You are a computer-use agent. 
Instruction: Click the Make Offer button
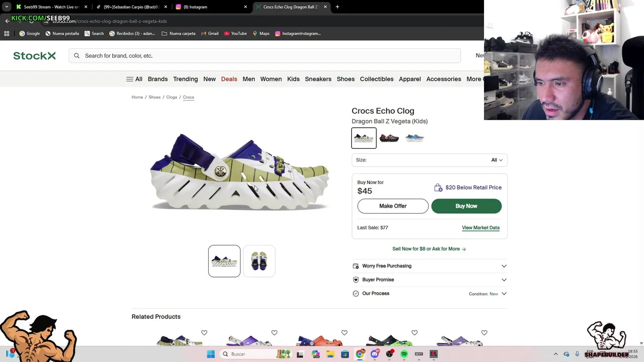click(393, 206)
